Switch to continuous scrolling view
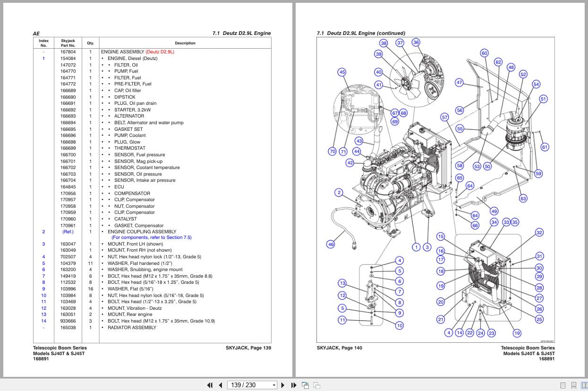The width and height of the screenshot is (588, 391). (573, 385)
